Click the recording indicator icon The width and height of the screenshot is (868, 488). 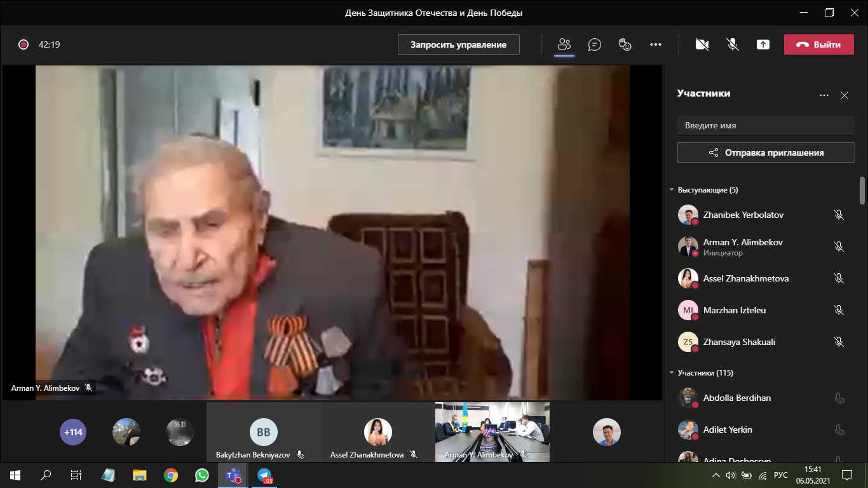coord(24,44)
